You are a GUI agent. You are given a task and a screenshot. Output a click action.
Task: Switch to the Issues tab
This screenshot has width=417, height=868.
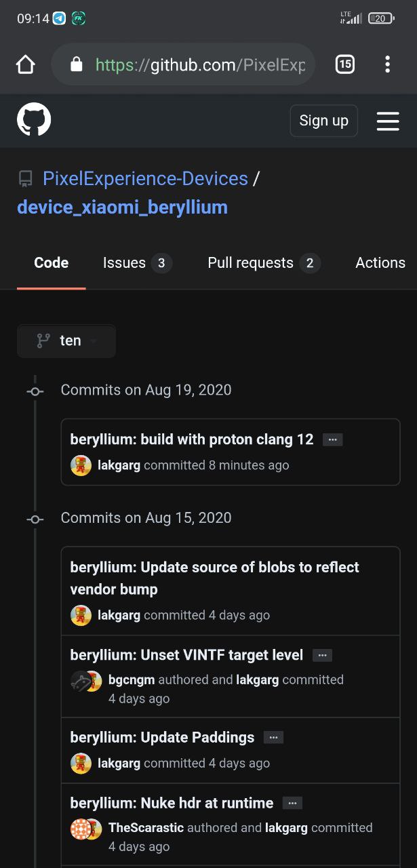point(137,263)
